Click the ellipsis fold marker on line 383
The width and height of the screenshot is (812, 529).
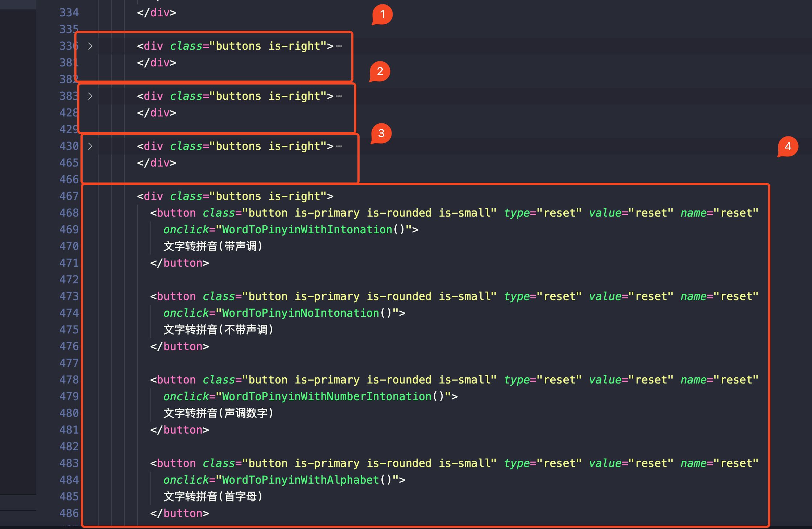[x=339, y=97]
